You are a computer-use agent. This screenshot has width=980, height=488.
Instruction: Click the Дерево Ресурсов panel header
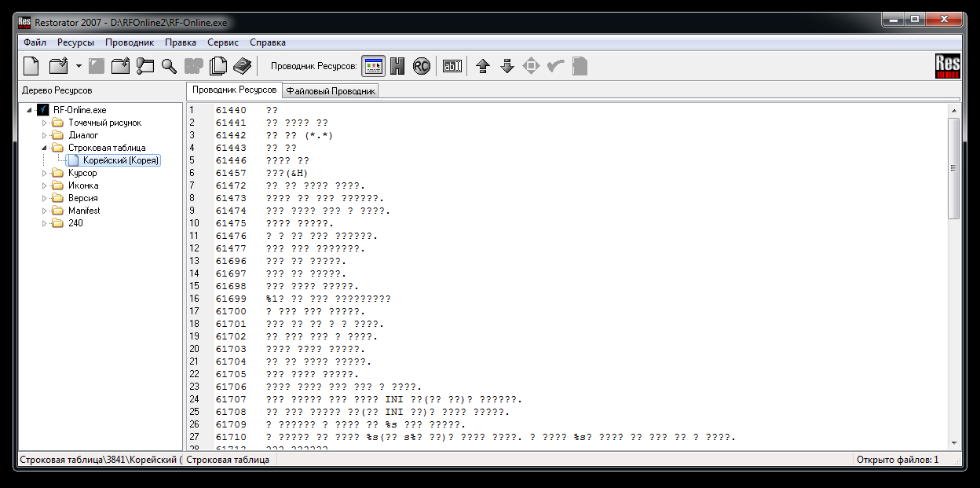[x=57, y=90]
